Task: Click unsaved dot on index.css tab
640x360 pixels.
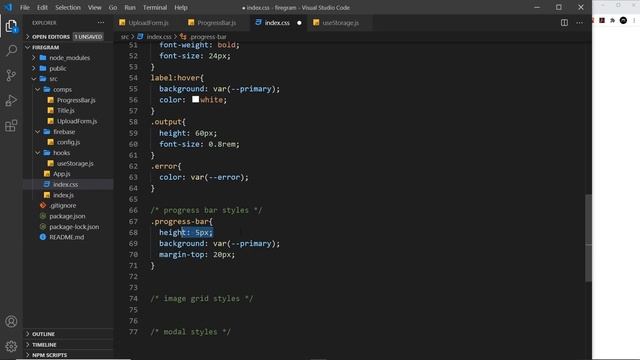Action: [x=299, y=23]
